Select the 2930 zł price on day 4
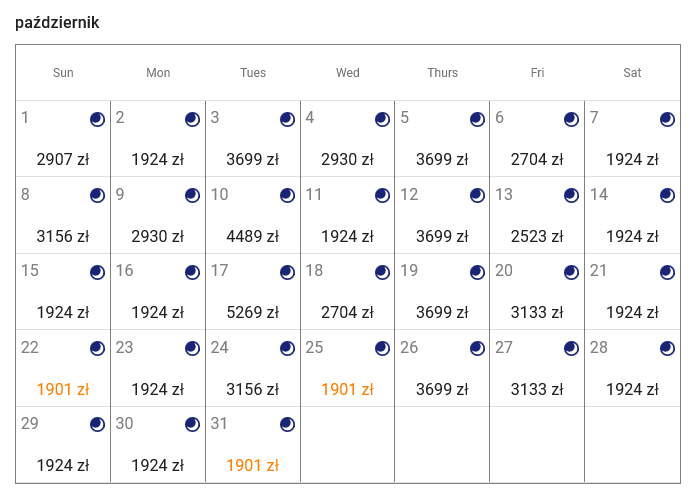This screenshot has height=490, width=691. coord(347,160)
